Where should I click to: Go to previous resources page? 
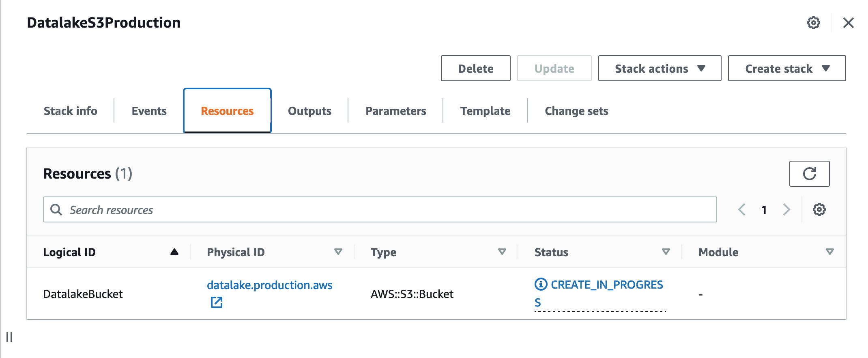pyautogui.click(x=742, y=209)
